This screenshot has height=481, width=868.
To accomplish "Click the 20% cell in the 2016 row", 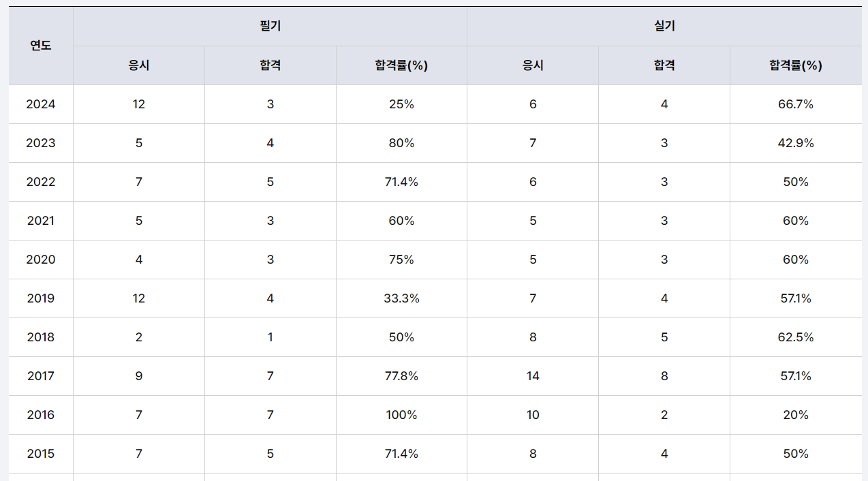I will [x=795, y=415].
